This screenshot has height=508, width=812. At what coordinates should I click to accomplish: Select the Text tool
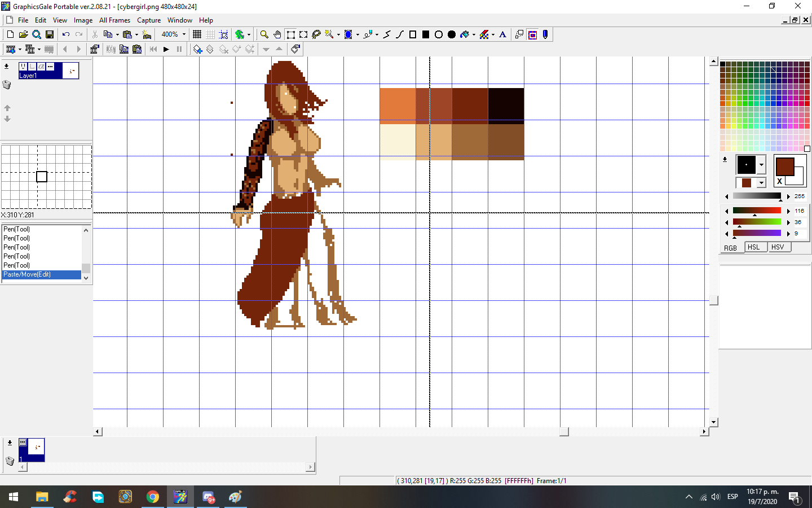(503, 34)
